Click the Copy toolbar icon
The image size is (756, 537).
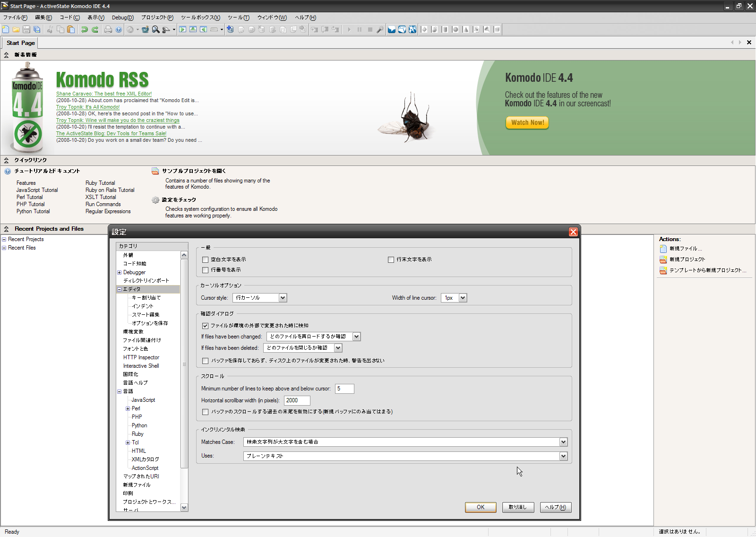60,29
